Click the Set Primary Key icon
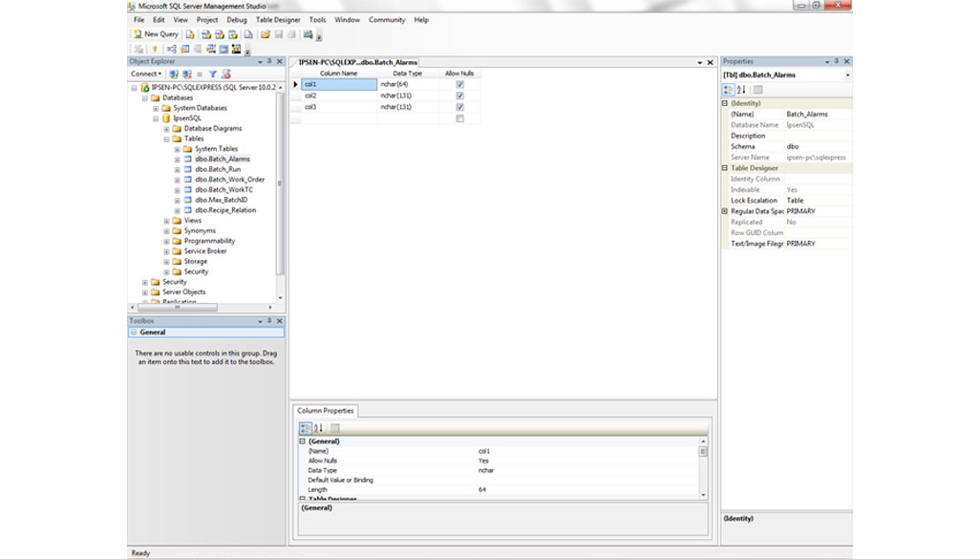Image resolution: width=980 pixels, height=559 pixels. click(x=155, y=49)
